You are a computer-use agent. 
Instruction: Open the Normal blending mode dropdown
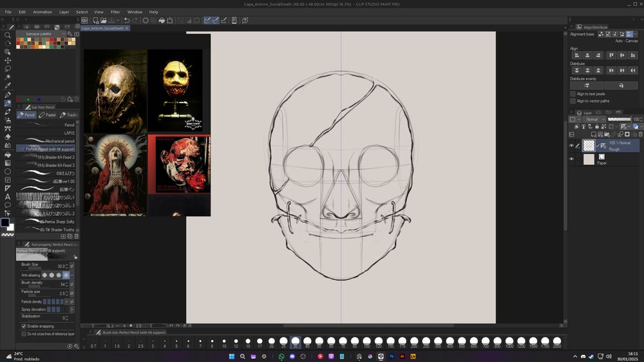pos(594,120)
